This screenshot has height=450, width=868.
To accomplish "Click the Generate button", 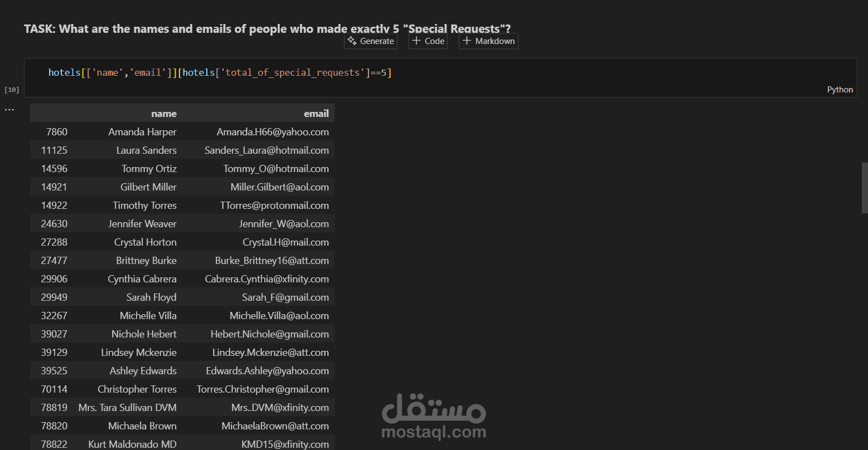I will point(371,41).
